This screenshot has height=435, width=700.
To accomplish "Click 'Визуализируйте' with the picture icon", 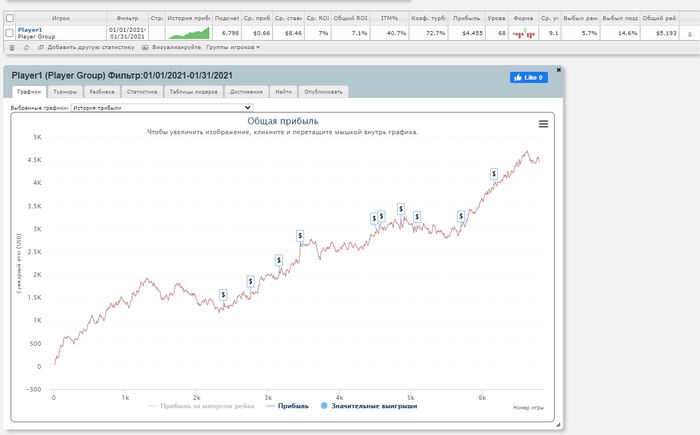I will 171,47.
